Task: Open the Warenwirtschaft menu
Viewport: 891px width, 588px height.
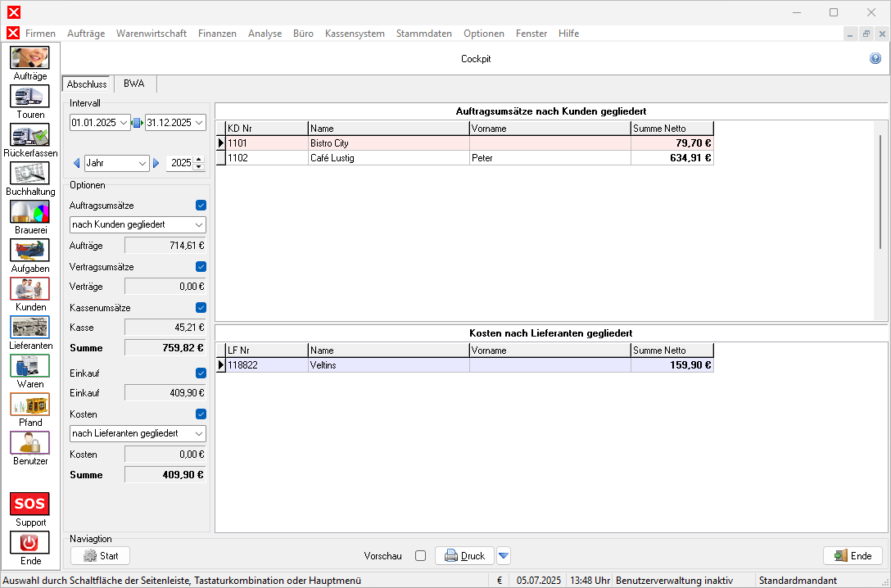Action: (x=151, y=34)
